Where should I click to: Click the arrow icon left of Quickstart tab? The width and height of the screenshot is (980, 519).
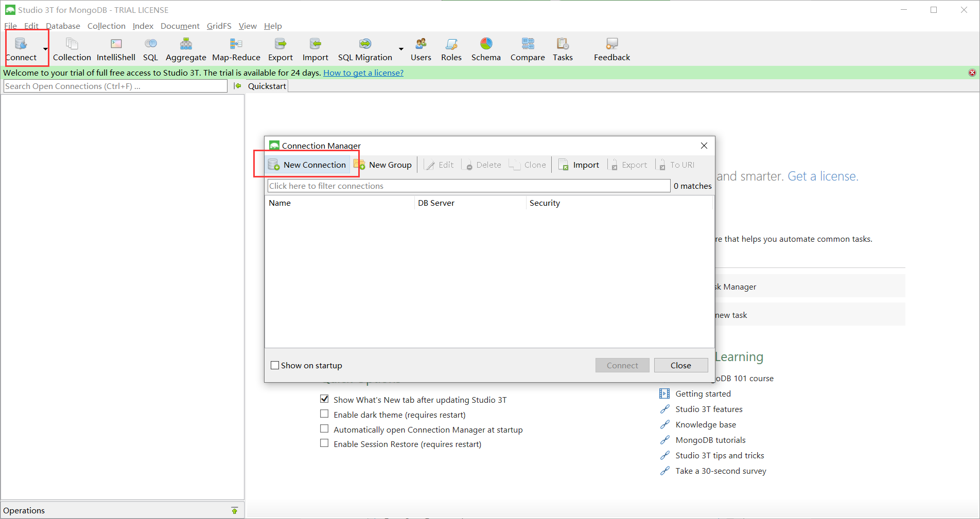tap(237, 86)
